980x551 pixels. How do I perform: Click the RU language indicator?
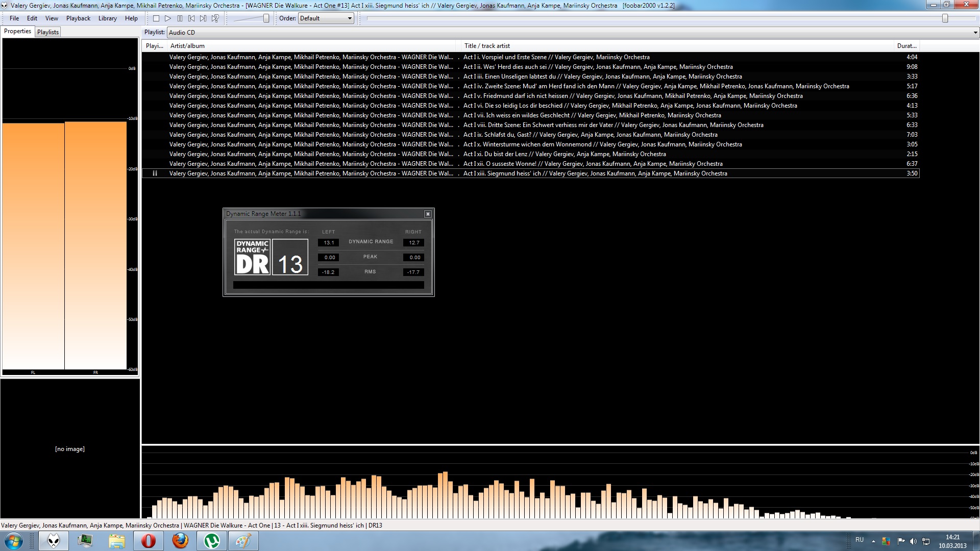860,540
